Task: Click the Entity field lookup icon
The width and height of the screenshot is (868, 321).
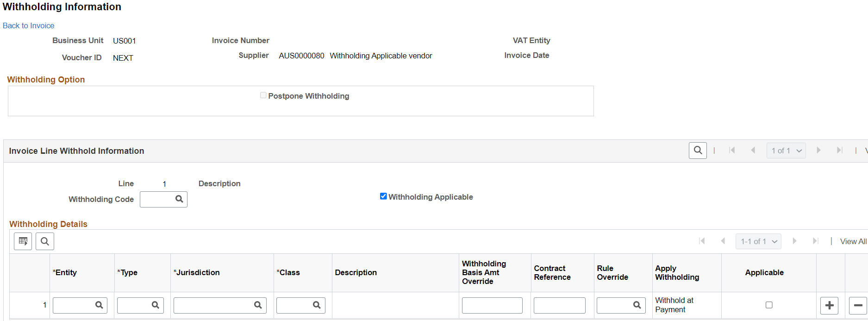Action: pyautogui.click(x=99, y=305)
